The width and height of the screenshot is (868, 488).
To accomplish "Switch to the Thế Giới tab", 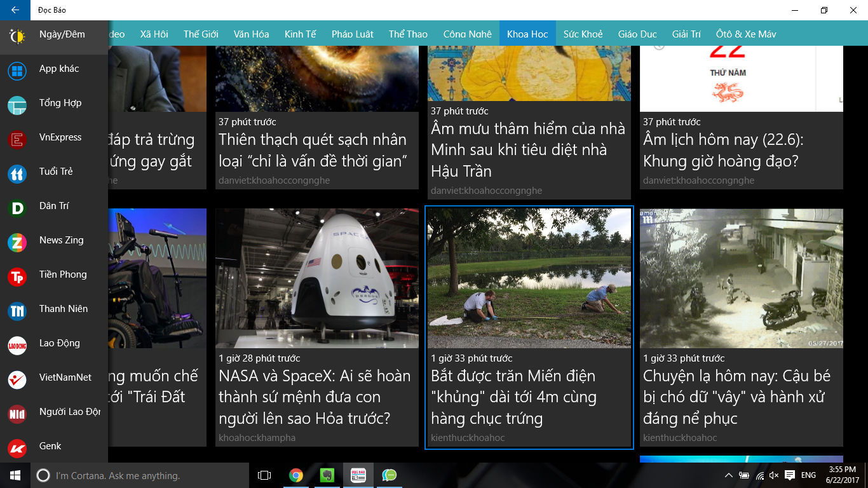I will (x=201, y=34).
